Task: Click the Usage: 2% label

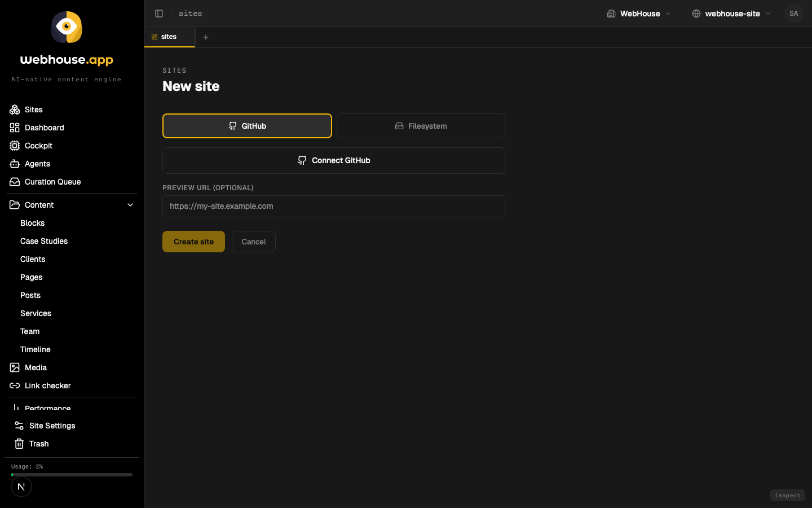Action: [27, 467]
